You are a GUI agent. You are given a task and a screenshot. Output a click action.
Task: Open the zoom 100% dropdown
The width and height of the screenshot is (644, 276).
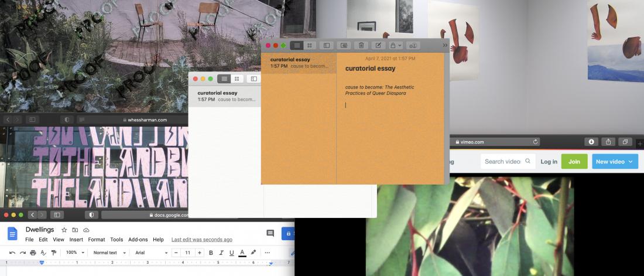pos(75,253)
